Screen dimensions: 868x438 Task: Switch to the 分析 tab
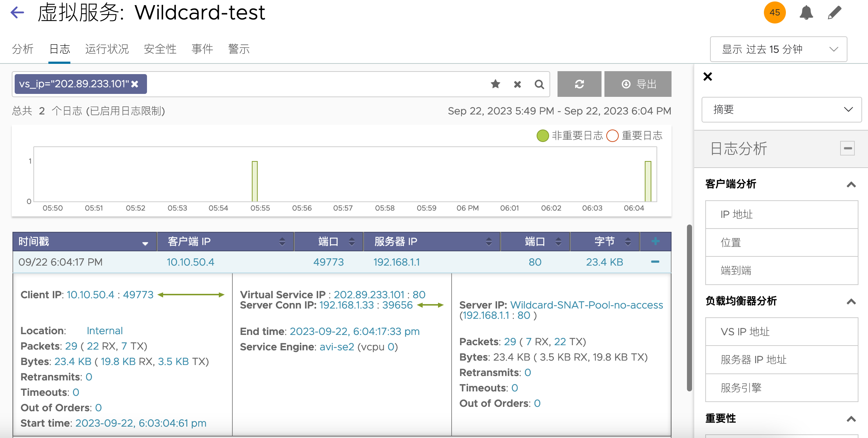point(23,49)
